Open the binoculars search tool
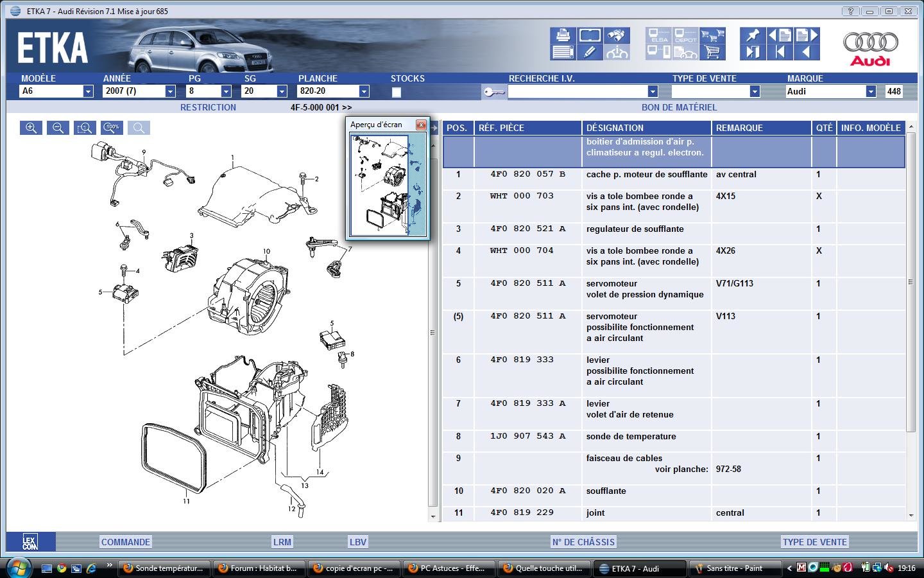924x578 pixels. [x=617, y=35]
